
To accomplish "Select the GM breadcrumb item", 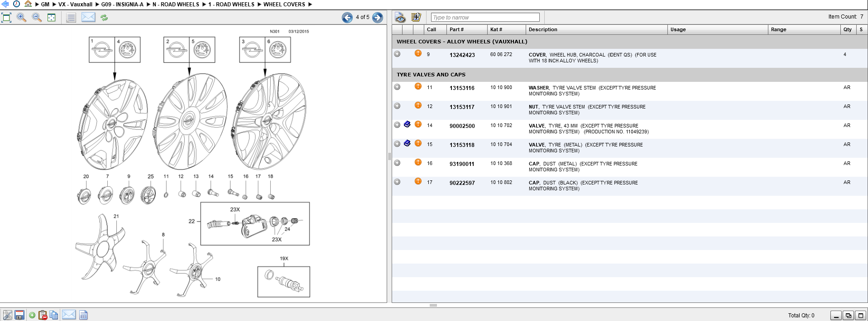I will click(x=45, y=5).
